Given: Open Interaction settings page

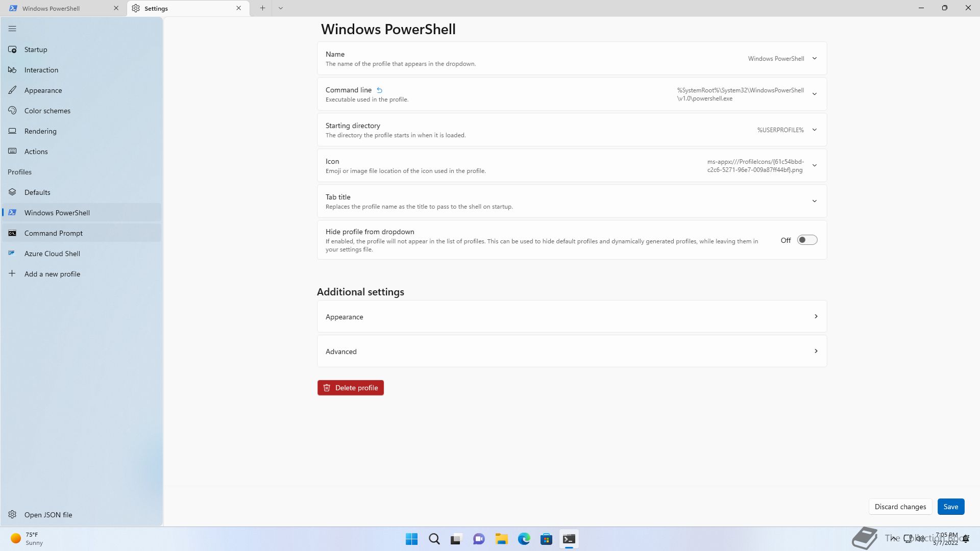Looking at the screenshot, I should pos(82,70).
